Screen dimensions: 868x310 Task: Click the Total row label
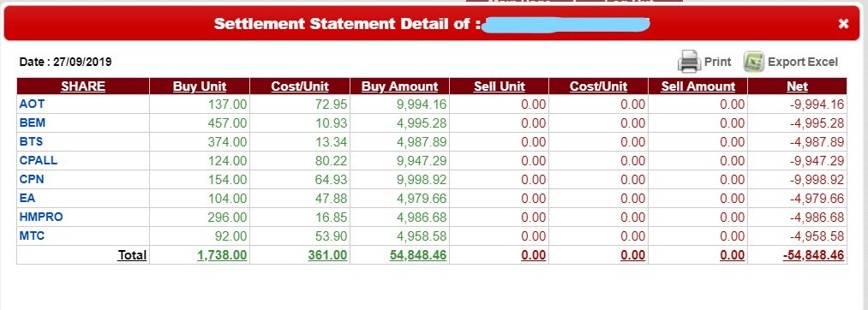(x=132, y=255)
